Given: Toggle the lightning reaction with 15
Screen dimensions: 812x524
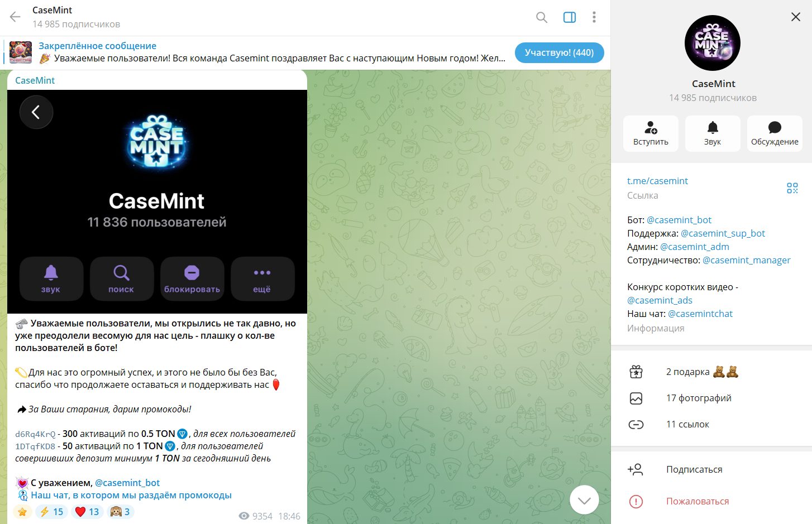Looking at the screenshot, I should point(51,512).
